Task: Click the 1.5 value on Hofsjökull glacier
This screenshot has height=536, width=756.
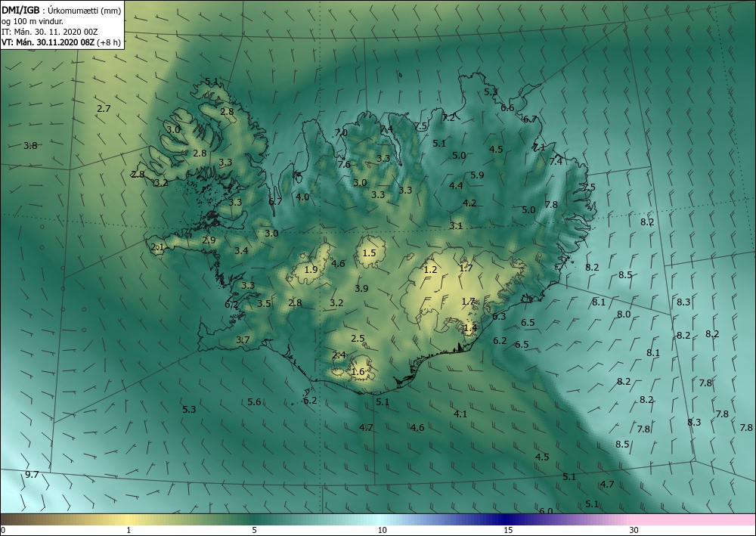Action: (x=369, y=253)
